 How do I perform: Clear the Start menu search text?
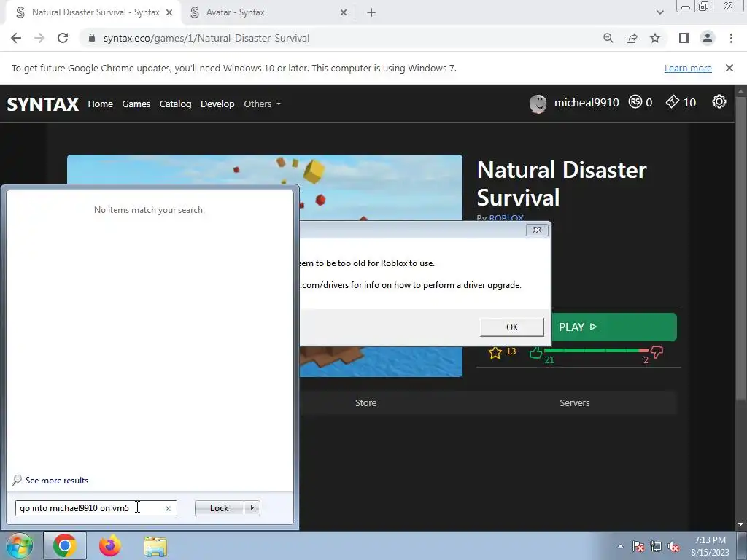[168, 508]
